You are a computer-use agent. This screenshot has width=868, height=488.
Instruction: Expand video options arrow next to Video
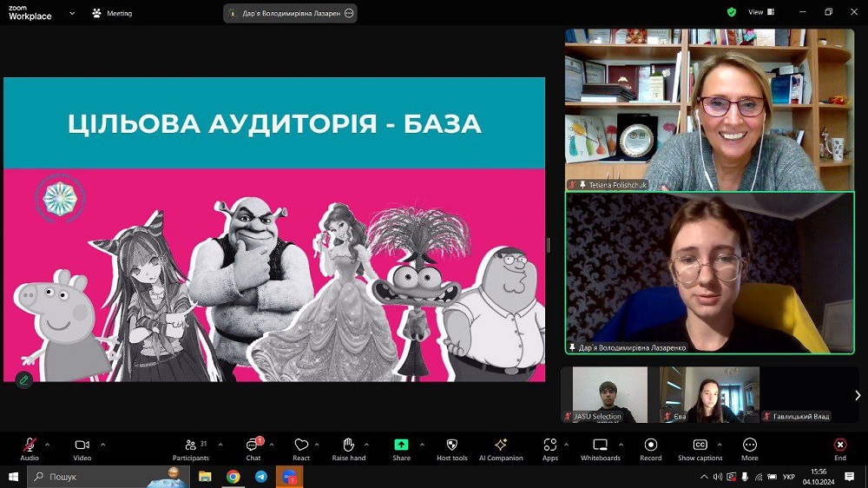102,445
